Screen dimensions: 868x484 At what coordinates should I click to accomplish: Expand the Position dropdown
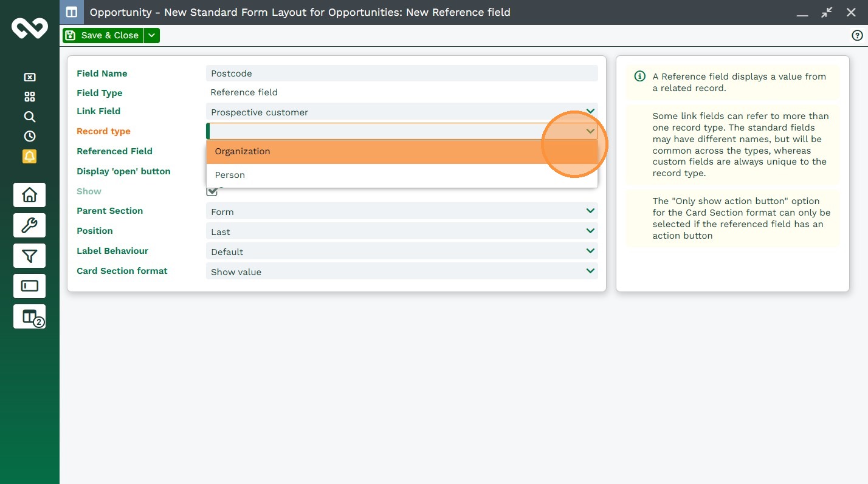click(x=401, y=231)
